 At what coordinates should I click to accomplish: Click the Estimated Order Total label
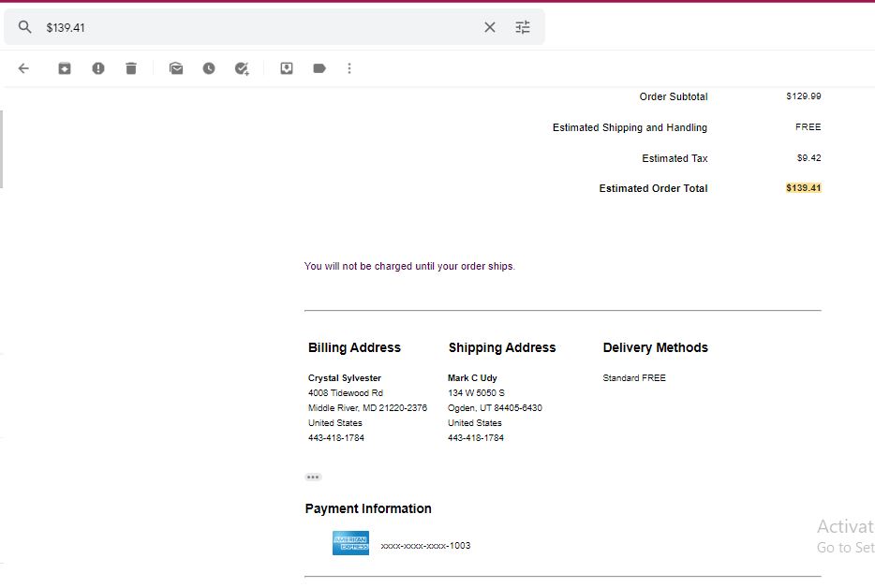[x=654, y=188]
